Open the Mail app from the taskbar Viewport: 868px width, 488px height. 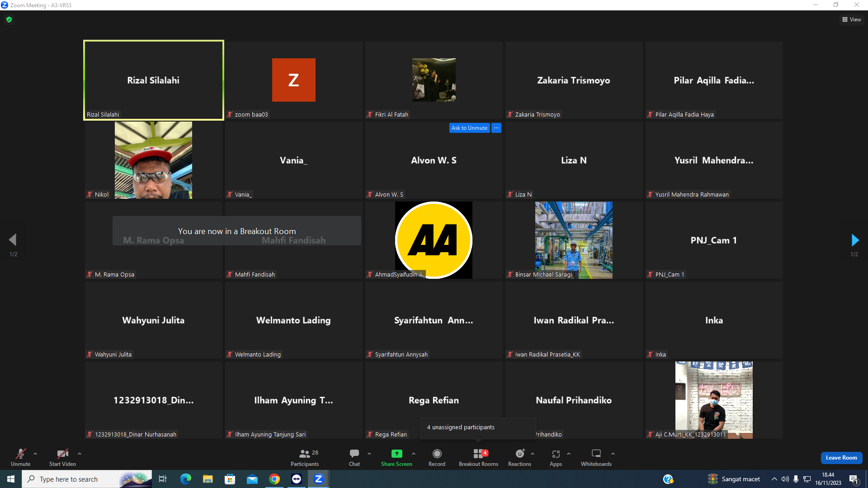[x=252, y=479]
